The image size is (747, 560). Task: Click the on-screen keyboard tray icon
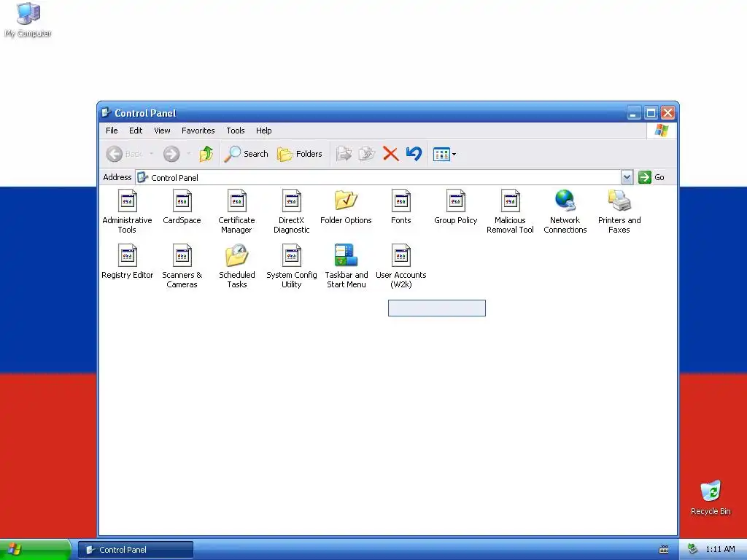pyautogui.click(x=664, y=550)
